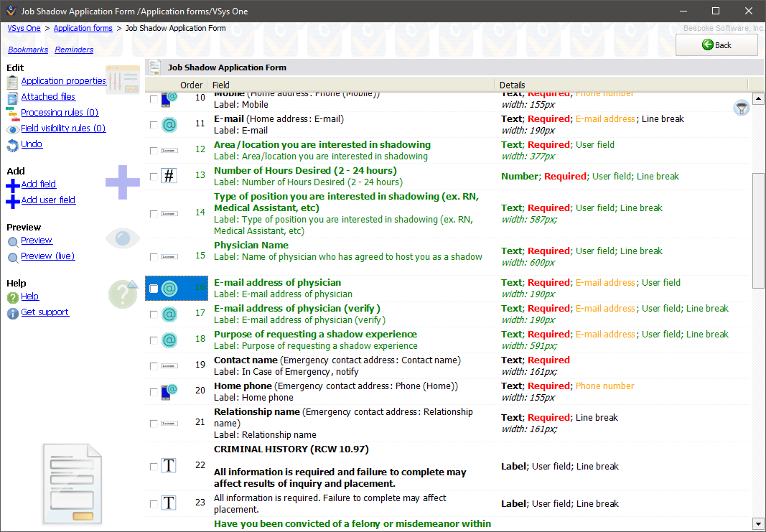
Task: Open the Bookmarks menu link
Action: tap(28, 50)
